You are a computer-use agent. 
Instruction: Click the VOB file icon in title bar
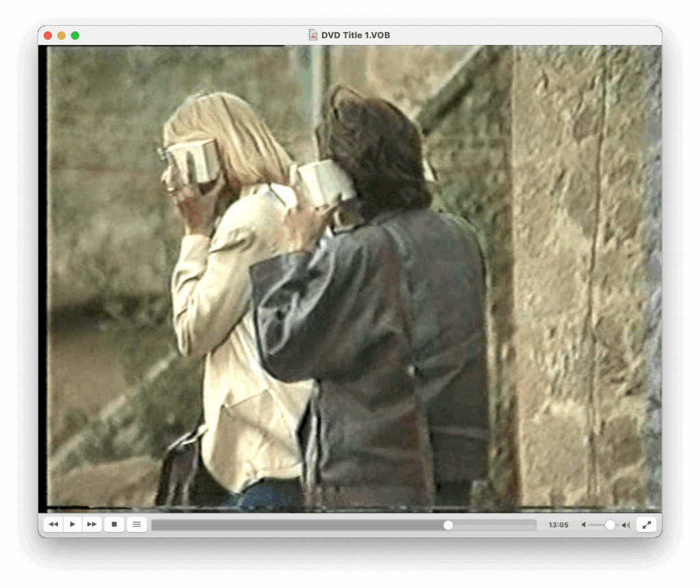(313, 35)
